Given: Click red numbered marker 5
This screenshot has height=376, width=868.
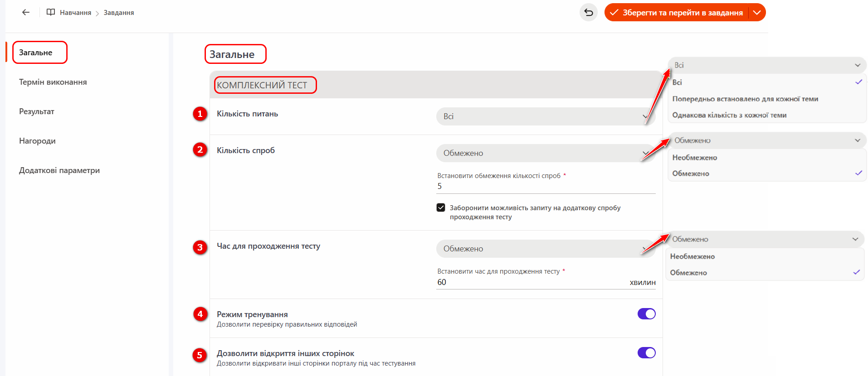Looking at the screenshot, I should coord(200,355).
